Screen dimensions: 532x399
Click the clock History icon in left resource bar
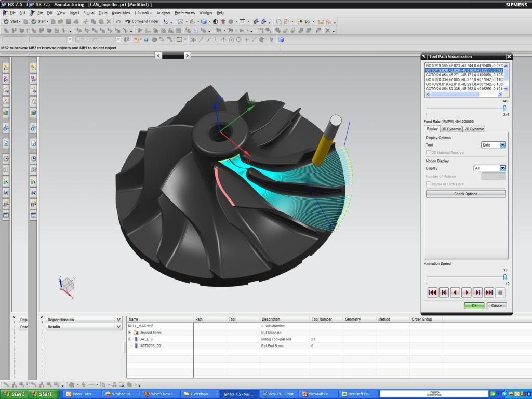click(6, 158)
